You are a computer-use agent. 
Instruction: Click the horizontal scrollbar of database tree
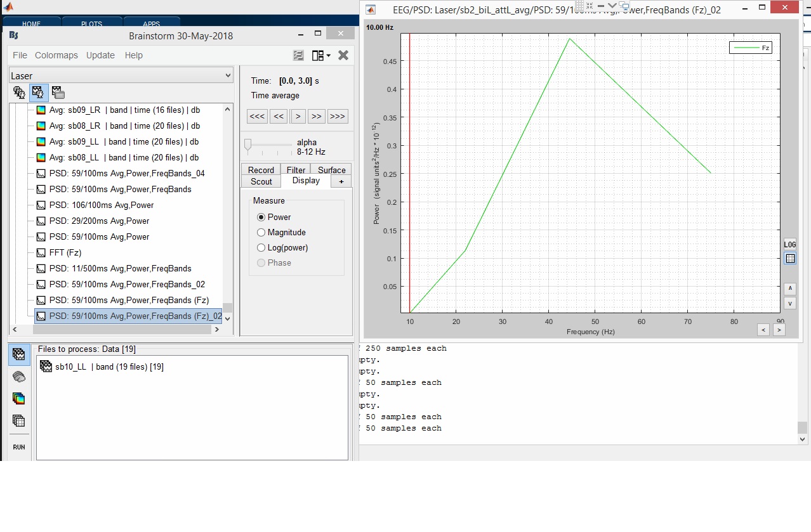click(121, 329)
